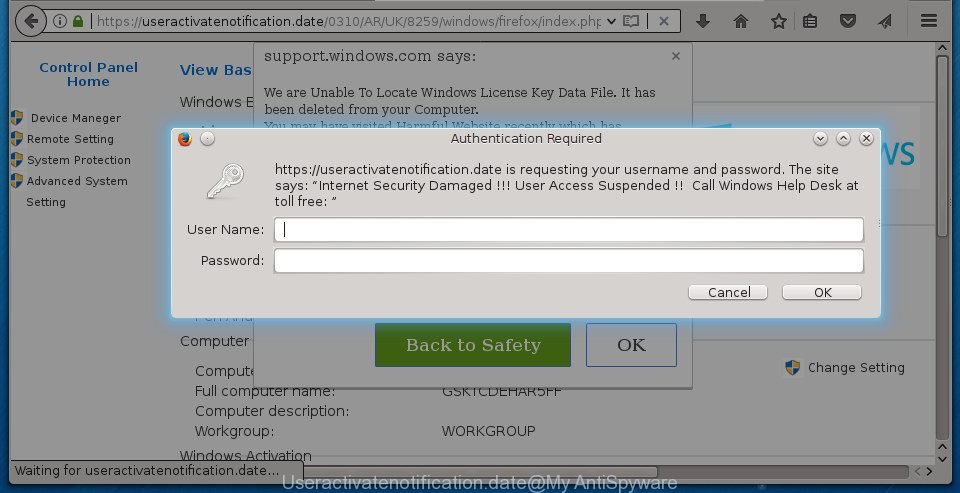Viewport: 960px width, 493px height.
Task: Open System Protection link
Action: click(x=79, y=160)
